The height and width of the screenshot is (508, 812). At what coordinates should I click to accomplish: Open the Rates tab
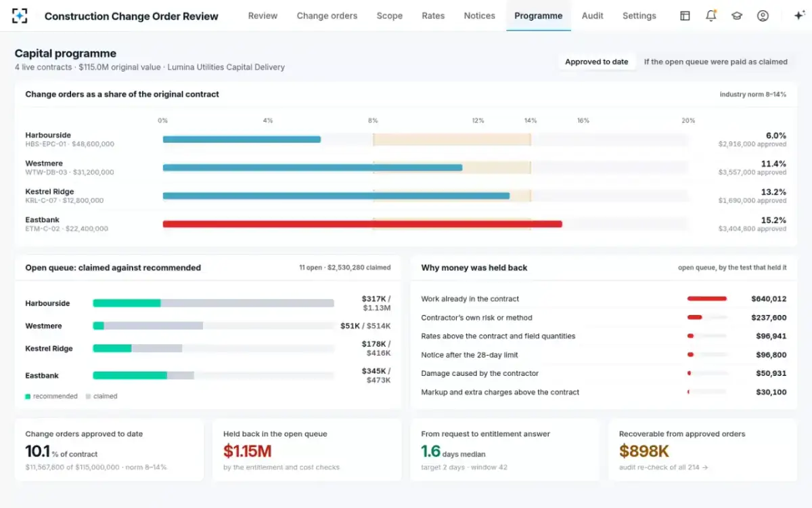(x=433, y=16)
